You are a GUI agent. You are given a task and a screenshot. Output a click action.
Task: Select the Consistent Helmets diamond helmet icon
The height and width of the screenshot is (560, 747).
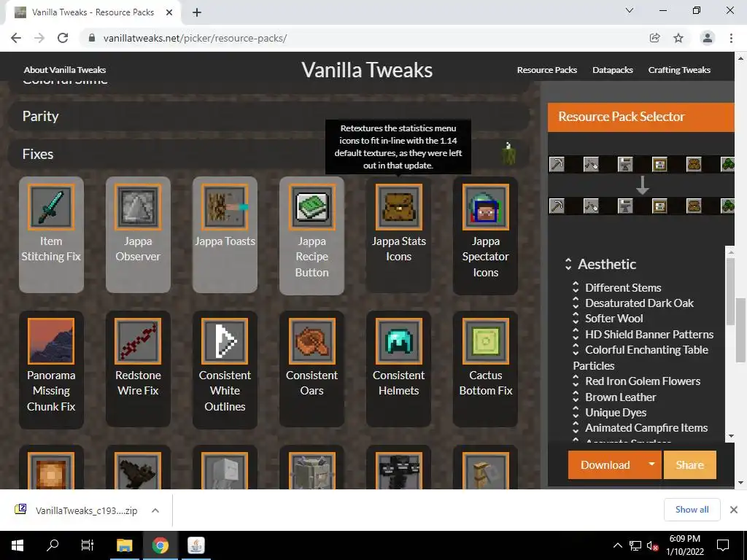(399, 341)
